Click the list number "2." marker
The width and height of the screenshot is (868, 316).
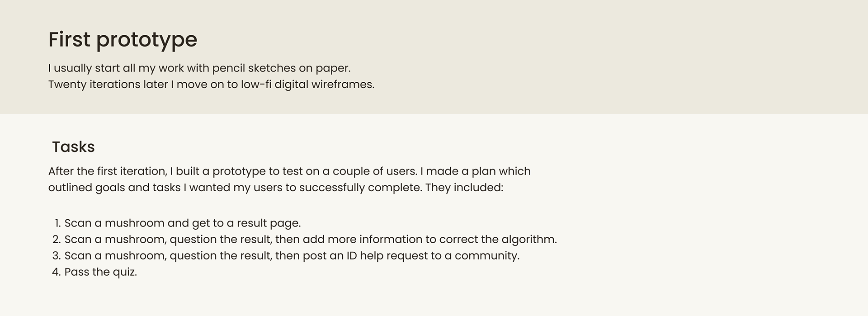pos(57,240)
